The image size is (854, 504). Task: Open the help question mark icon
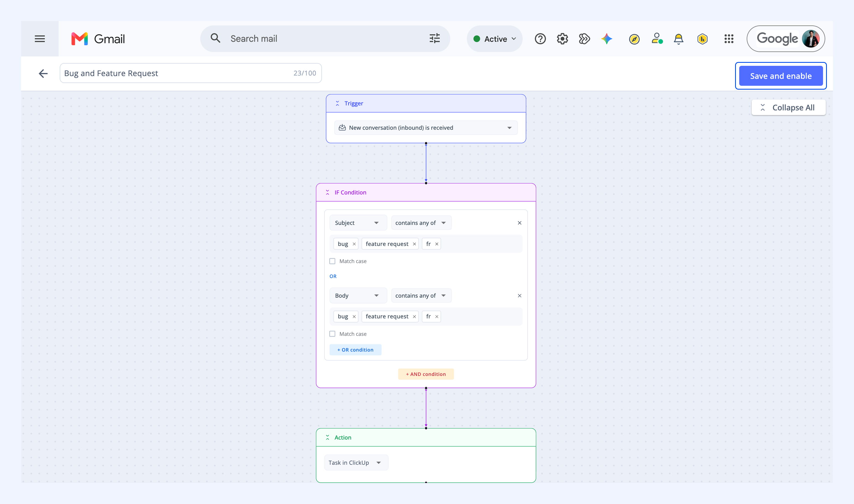coord(540,39)
